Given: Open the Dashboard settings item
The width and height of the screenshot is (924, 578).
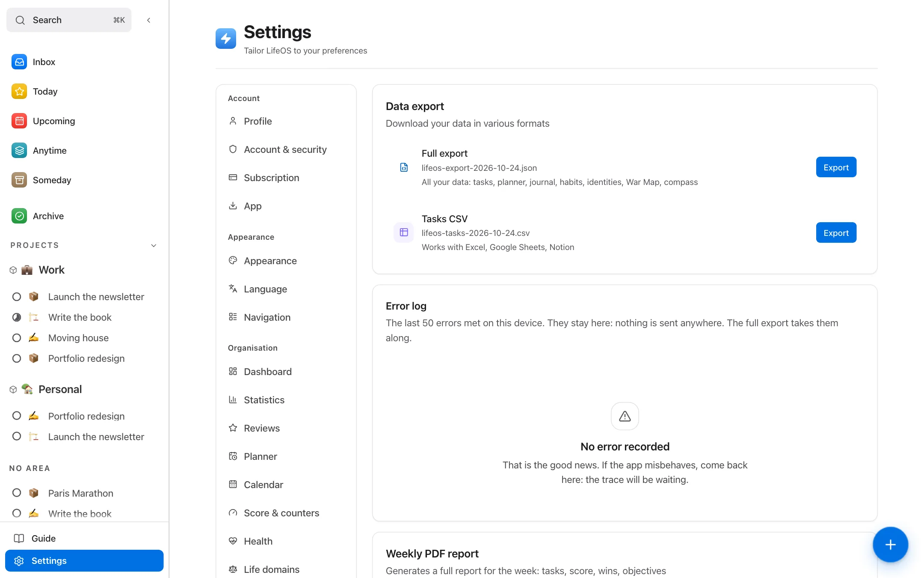Looking at the screenshot, I should (x=286, y=372).
